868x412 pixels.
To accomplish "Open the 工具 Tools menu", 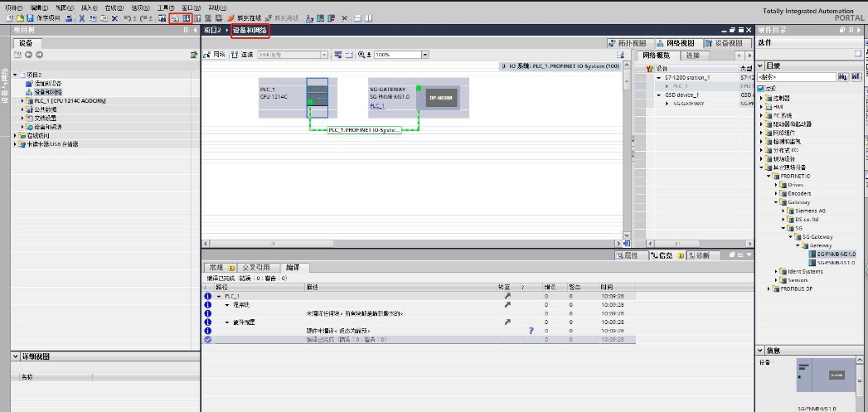I will click(x=166, y=8).
